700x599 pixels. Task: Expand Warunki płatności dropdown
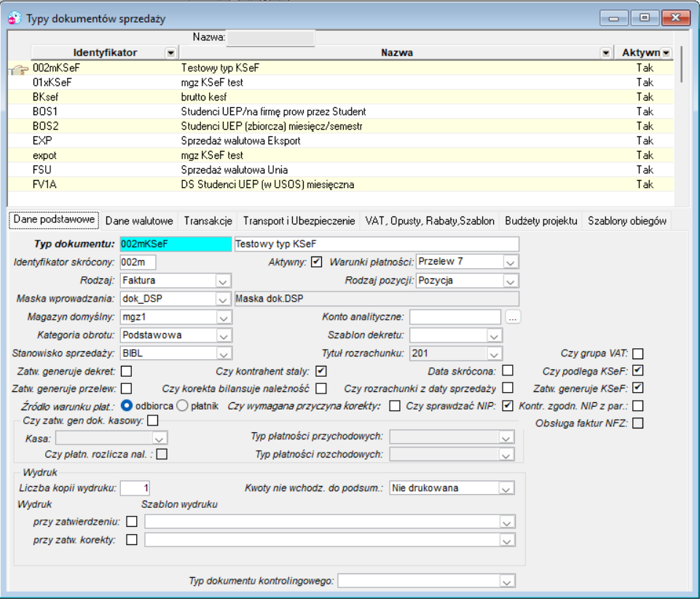[x=511, y=262]
